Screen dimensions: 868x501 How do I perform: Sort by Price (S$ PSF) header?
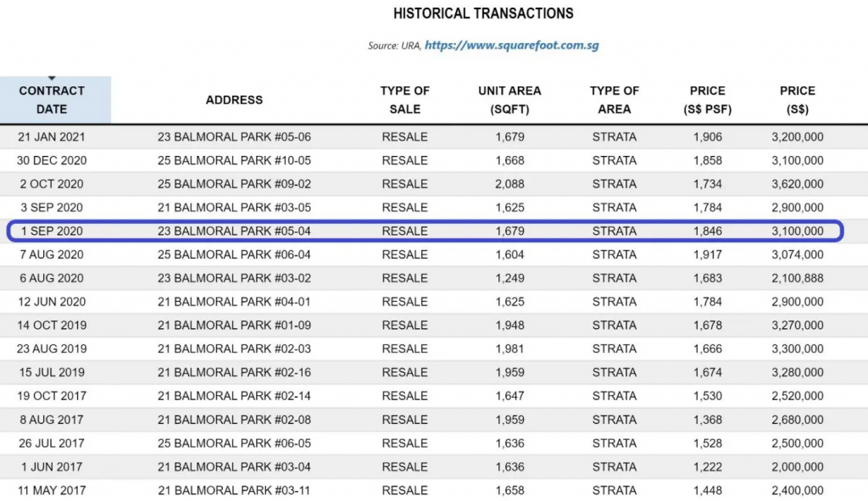click(x=707, y=100)
